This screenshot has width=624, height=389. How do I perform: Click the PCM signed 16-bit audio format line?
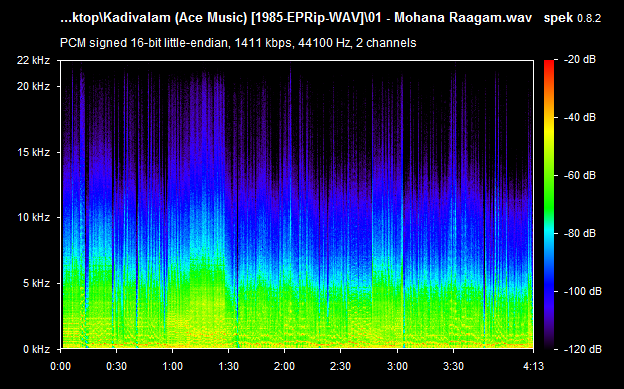[x=238, y=43]
